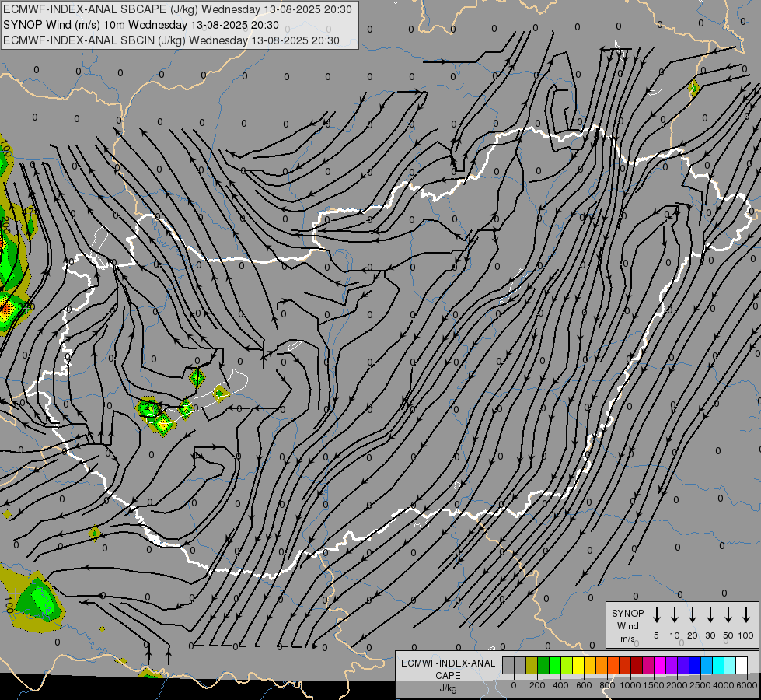Click the wind legend arrow above 30

point(710,615)
